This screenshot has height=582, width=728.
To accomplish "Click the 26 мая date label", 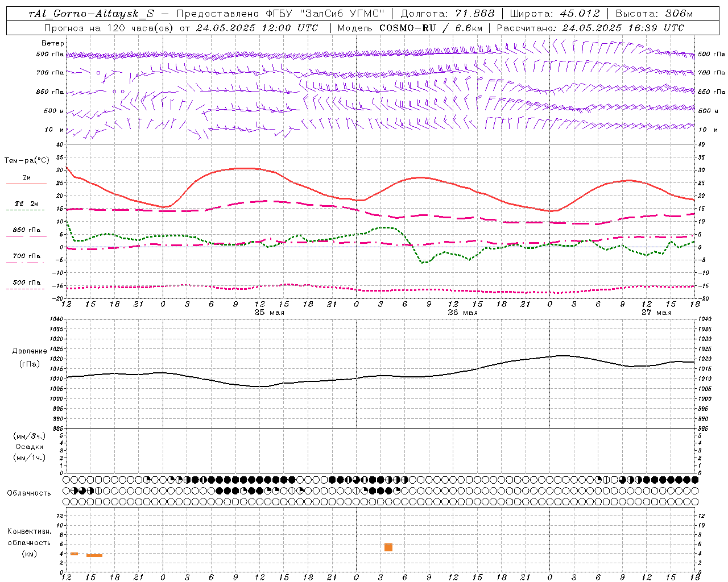I will click(x=463, y=313).
